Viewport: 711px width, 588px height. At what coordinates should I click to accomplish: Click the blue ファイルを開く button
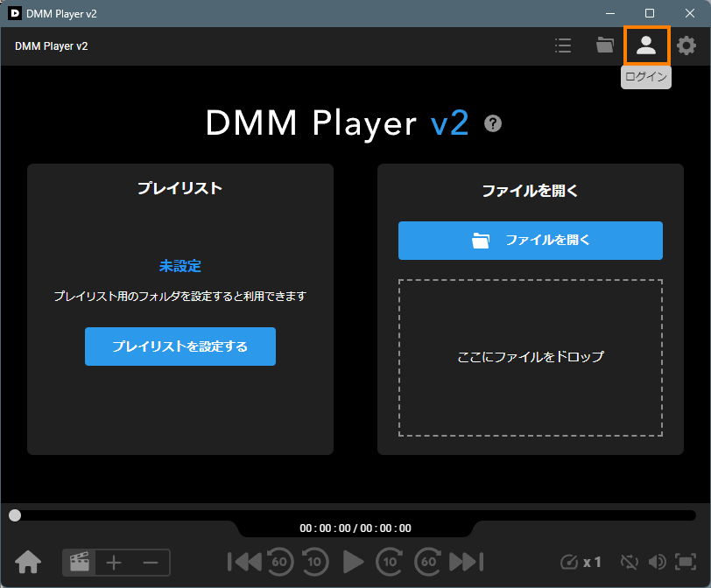click(x=530, y=241)
